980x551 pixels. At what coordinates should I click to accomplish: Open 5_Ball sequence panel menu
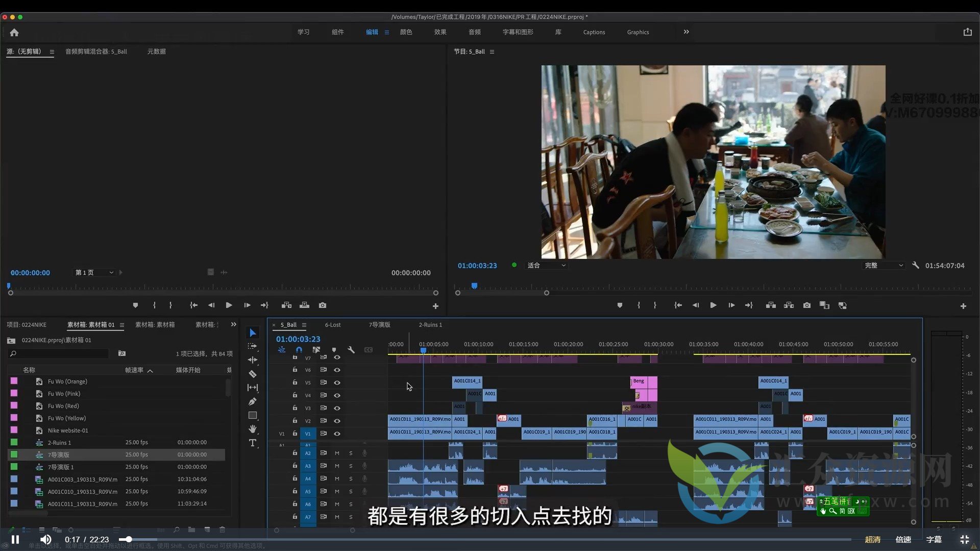click(304, 325)
